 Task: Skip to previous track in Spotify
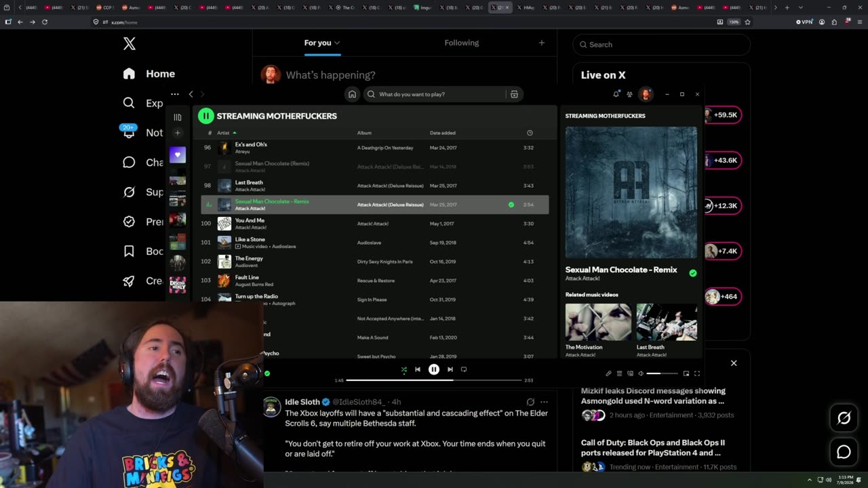coord(418,369)
